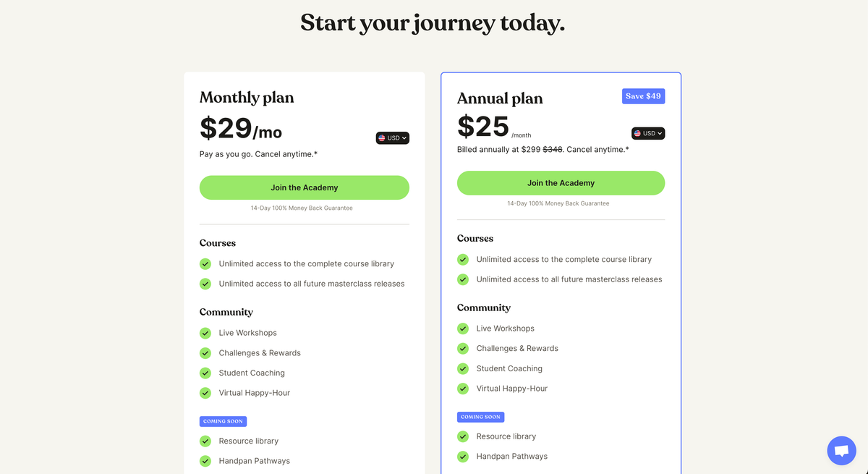Click Annual plan's Resource library checkmark icon
Viewport: 868px width, 474px height.
(463, 436)
